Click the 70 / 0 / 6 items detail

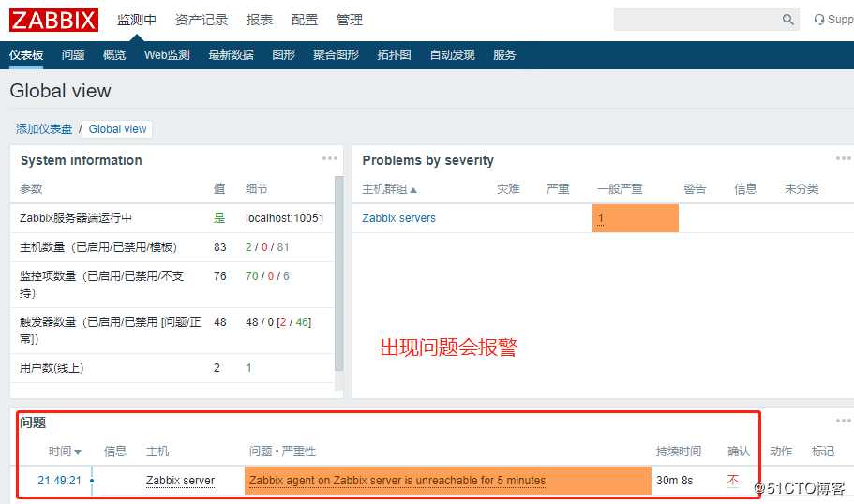[267, 276]
